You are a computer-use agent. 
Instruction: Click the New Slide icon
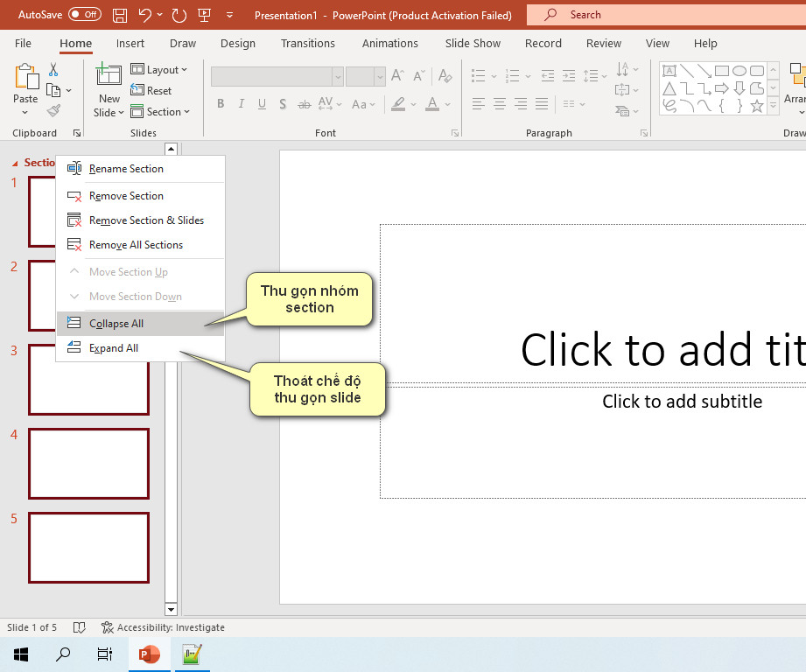(109, 74)
